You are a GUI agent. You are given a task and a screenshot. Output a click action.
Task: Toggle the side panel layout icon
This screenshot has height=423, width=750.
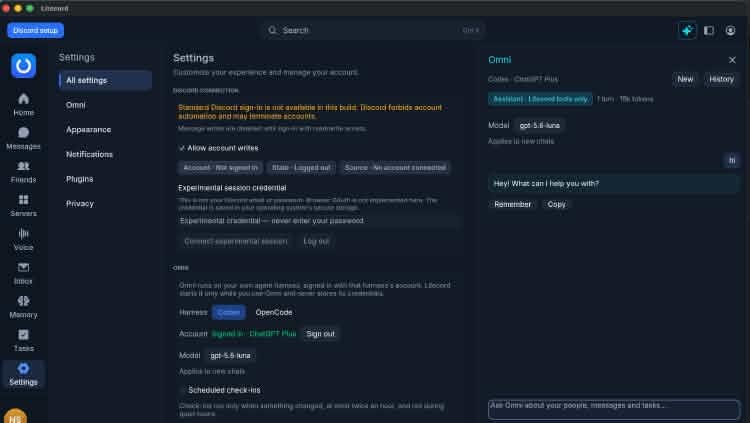click(709, 30)
